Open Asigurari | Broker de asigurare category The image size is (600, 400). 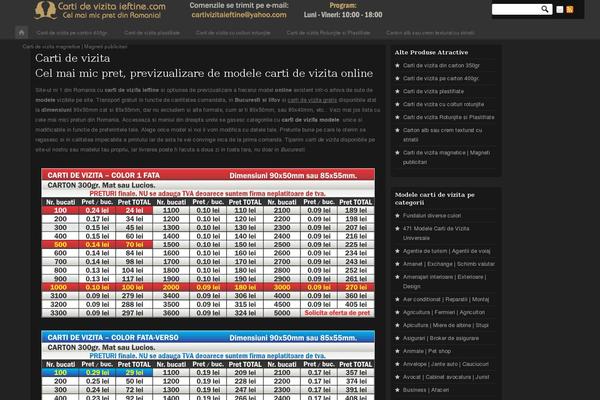[x=440, y=338]
